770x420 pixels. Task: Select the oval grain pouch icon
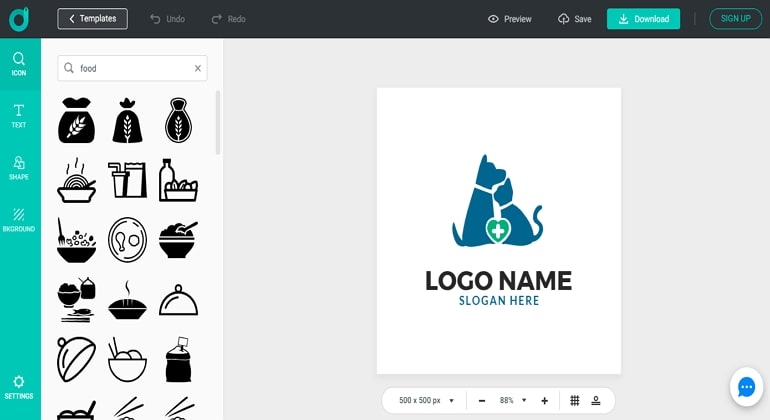pyautogui.click(x=178, y=120)
